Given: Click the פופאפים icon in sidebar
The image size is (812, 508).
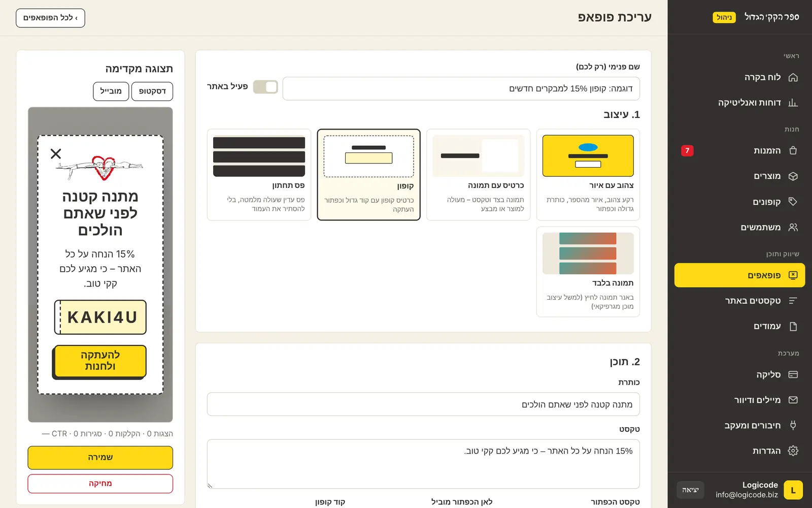Looking at the screenshot, I should pyautogui.click(x=793, y=275).
